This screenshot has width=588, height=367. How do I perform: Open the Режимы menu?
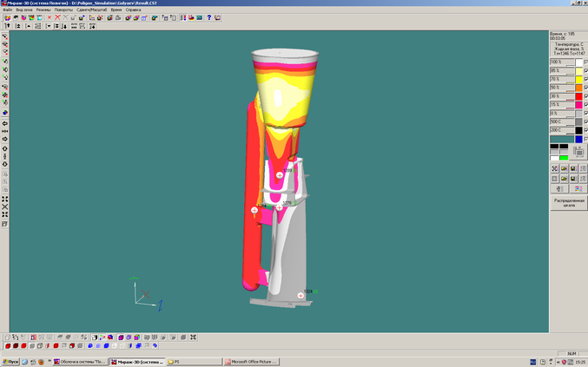(x=43, y=10)
